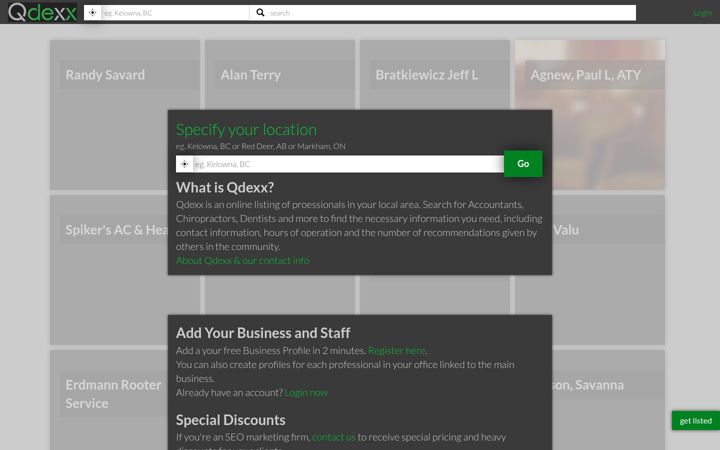Open the listing card ending in Valu
The image size is (720, 450).
608,270
